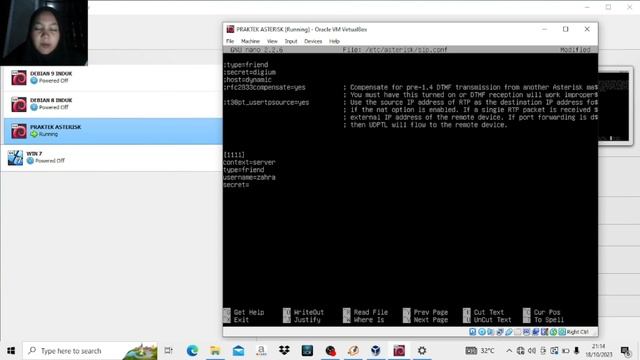Open the Windows Start menu
The width and height of the screenshot is (640, 360).
[x=11, y=351]
